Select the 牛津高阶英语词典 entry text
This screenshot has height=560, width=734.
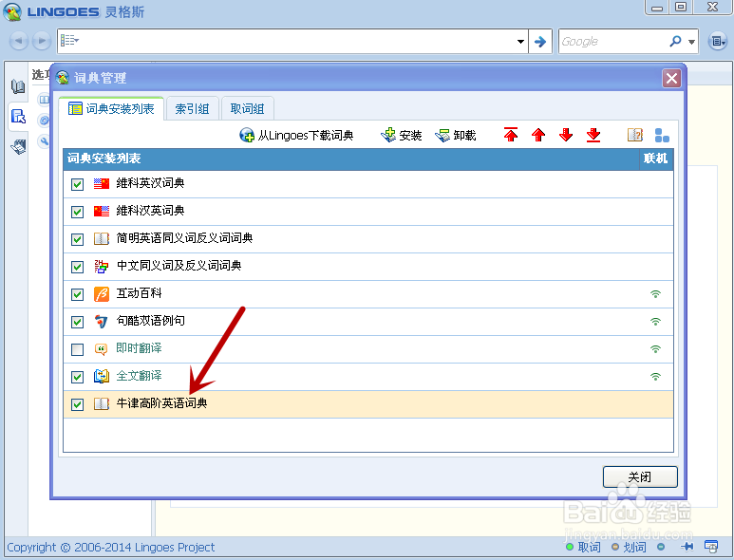161,403
